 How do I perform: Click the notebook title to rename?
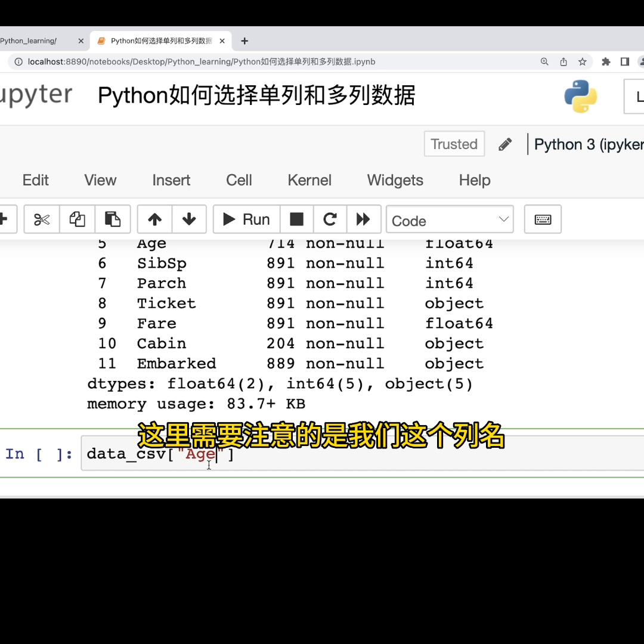(x=256, y=95)
